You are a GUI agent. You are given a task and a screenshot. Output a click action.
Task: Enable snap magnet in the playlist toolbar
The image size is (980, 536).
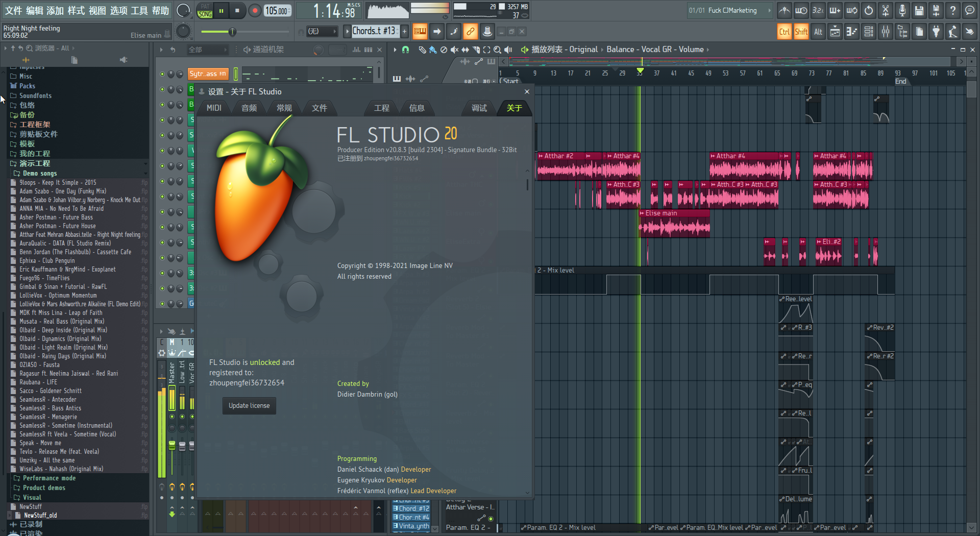click(x=405, y=50)
